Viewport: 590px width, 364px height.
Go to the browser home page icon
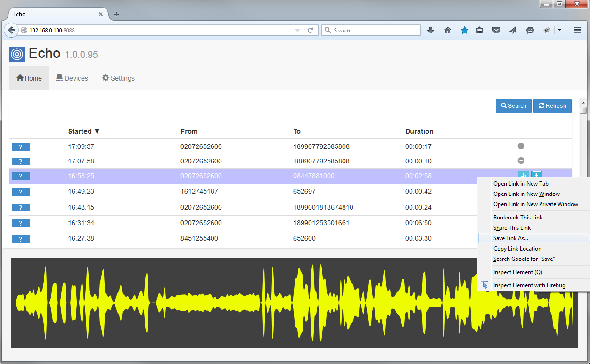click(x=448, y=30)
